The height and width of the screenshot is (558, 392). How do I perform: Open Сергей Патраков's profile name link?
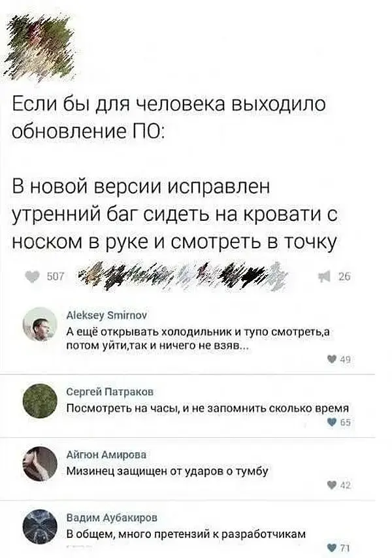(110, 392)
